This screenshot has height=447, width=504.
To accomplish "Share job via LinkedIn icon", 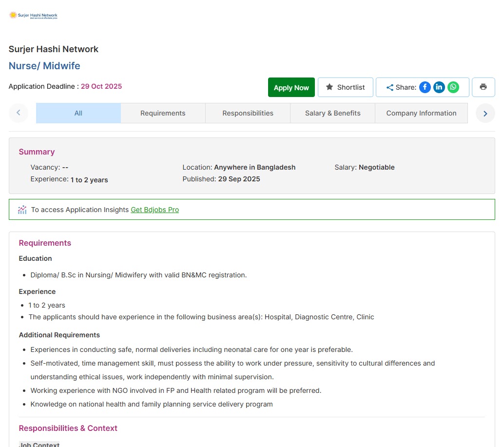I will tap(439, 87).
